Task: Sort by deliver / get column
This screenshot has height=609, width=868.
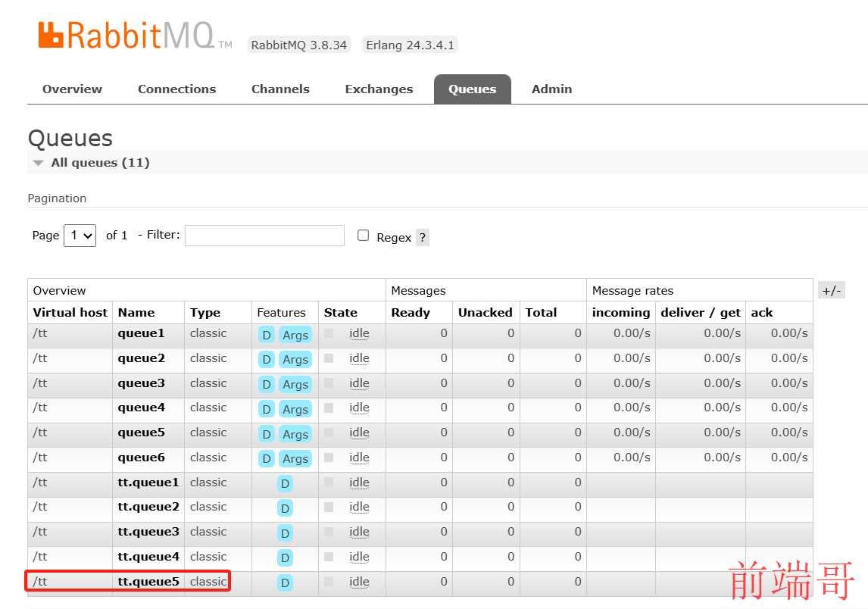Action: click(x=701, y=313)
